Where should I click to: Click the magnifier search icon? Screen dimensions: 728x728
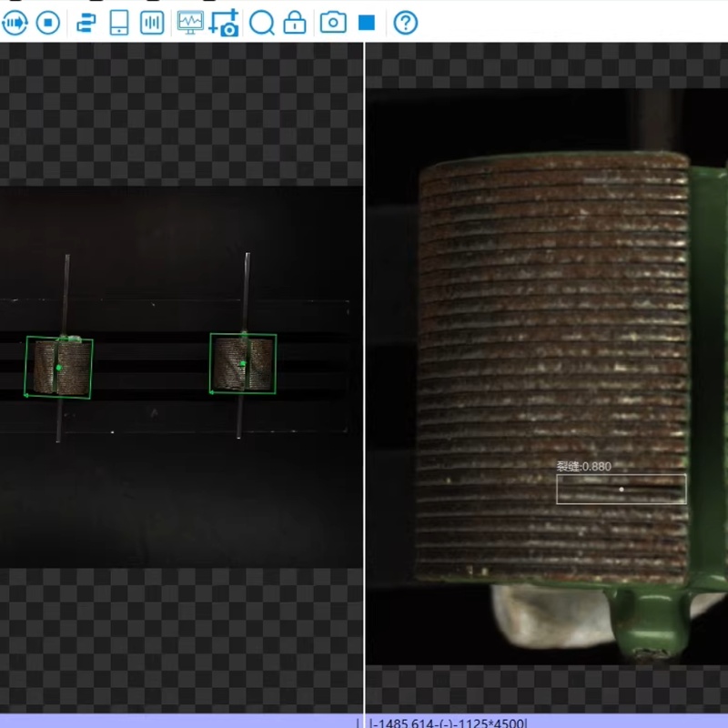pyautogui.click(x=262, y=22)
